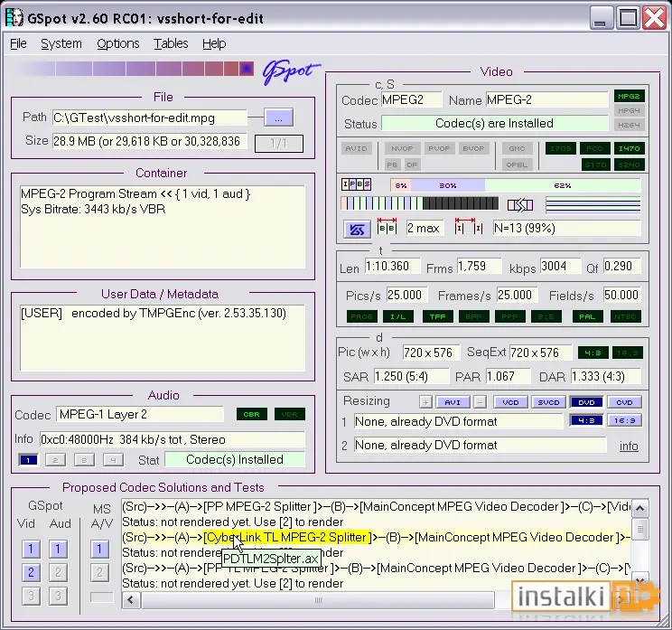Click the plus button next to AVI
The image size is (672, 630).
tap(425, 402)
